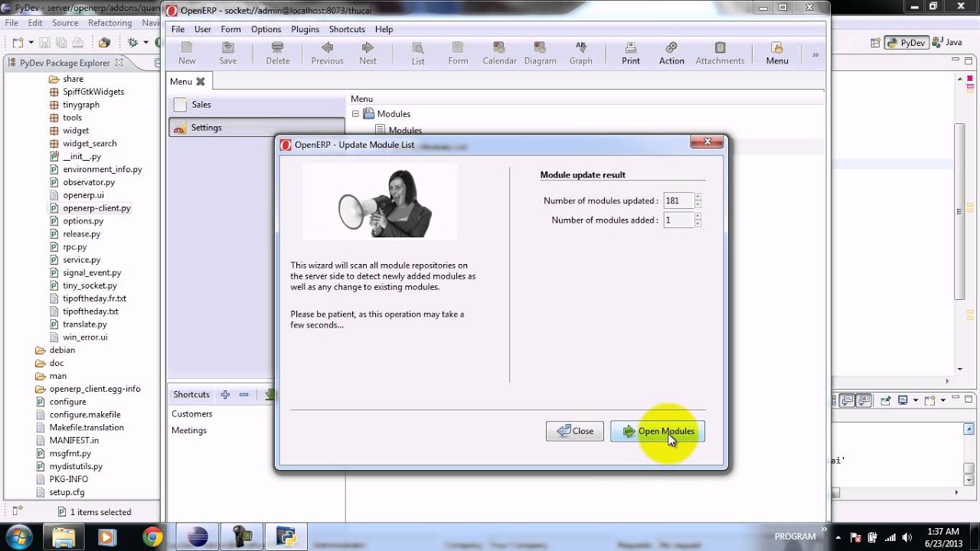The image size is (980, 551).
Task: Add a shortcut with the plus icon
Action: point(225,395)
